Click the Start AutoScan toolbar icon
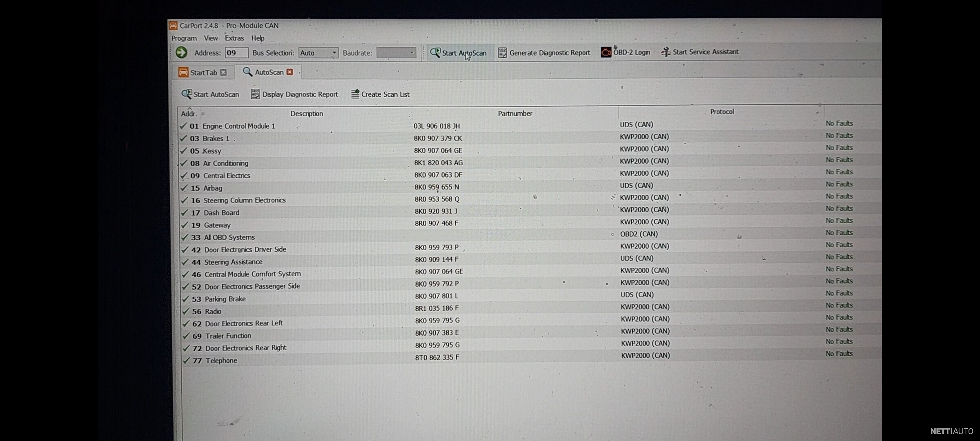This screenshot has height=441, width=980. point(435,53)
